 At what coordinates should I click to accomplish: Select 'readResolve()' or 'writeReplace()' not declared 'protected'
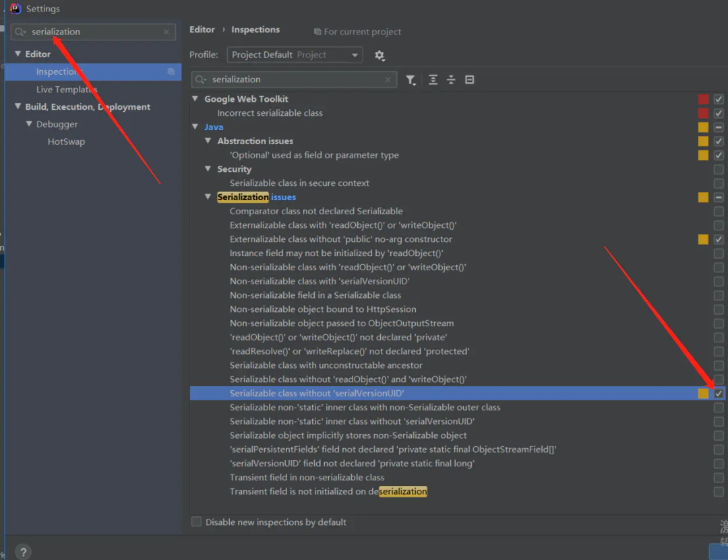(x=349, y=351)
